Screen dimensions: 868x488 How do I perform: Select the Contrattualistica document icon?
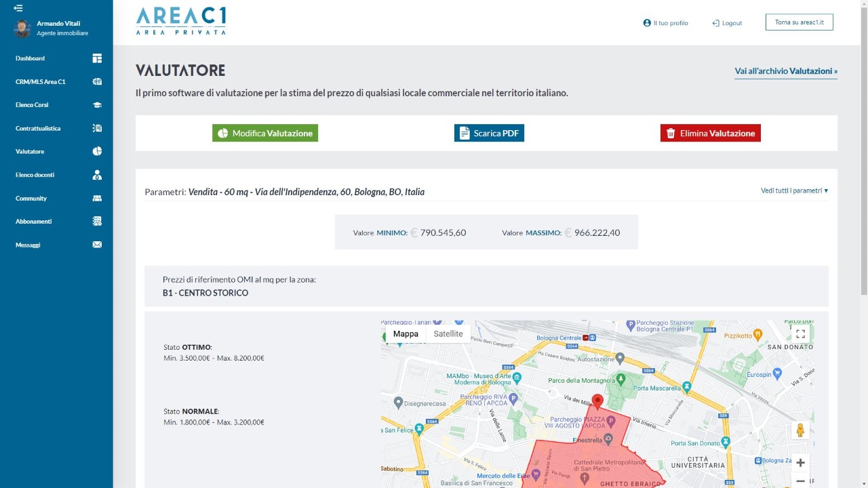pyautogui.click(x=97, y=128)
